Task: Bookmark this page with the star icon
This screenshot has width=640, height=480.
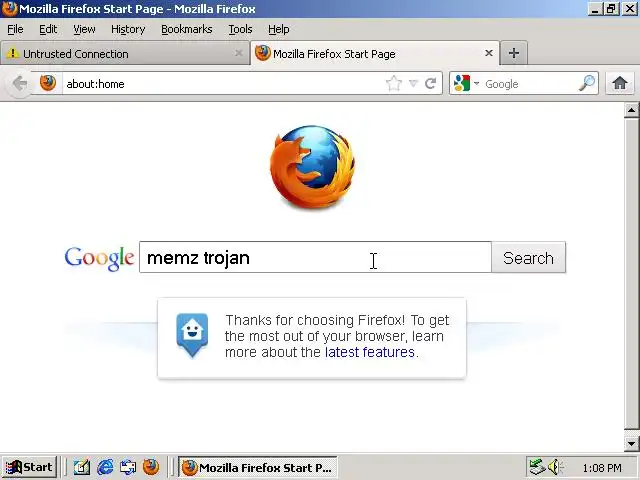Action: coord(394,84)
